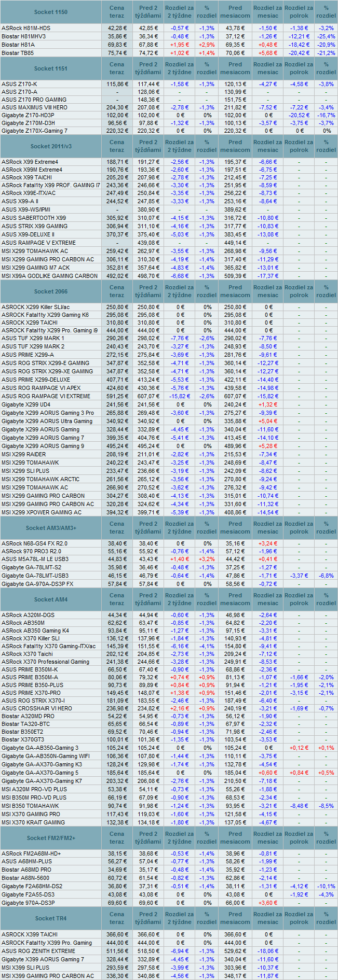Select Gigabyte X299 AORUS Ultra Gaming
Viewport: 338px width, 980px height.
point(47,421)
